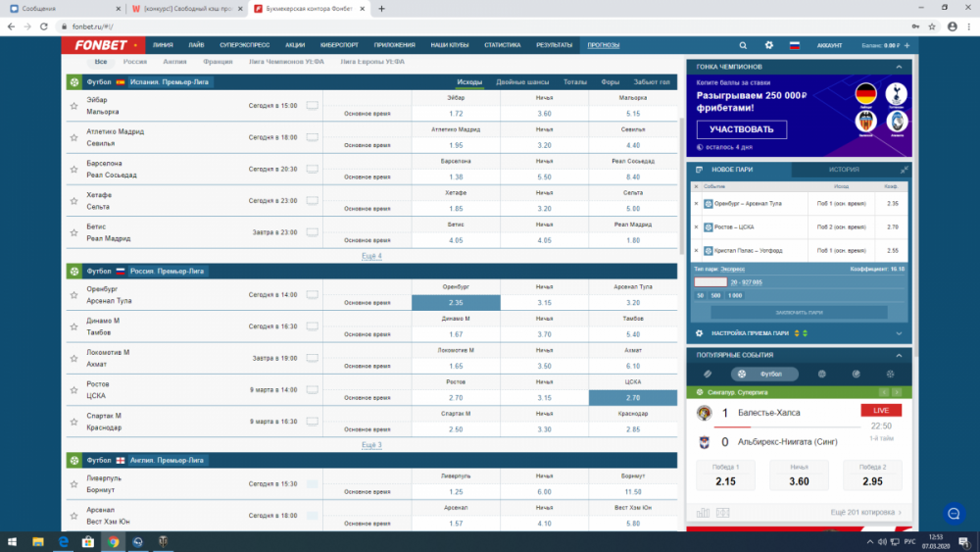
Task: Open the match field view icon
Action: (x=722, y=512)
